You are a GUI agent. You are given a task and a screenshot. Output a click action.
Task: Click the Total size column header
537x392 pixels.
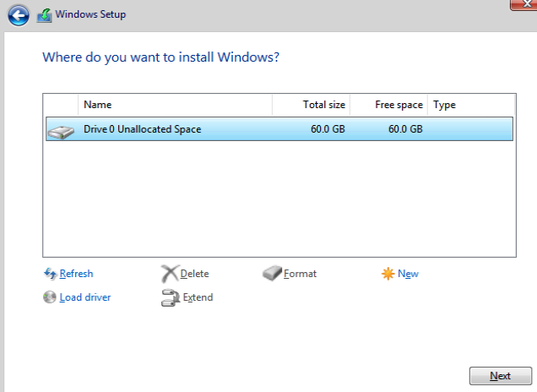tap(311, 105)
